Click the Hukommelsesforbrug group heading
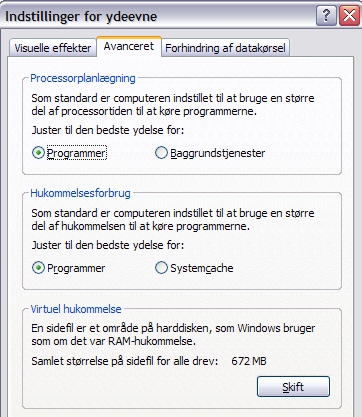This screenshot has width=362, height=417. [80, 193]
